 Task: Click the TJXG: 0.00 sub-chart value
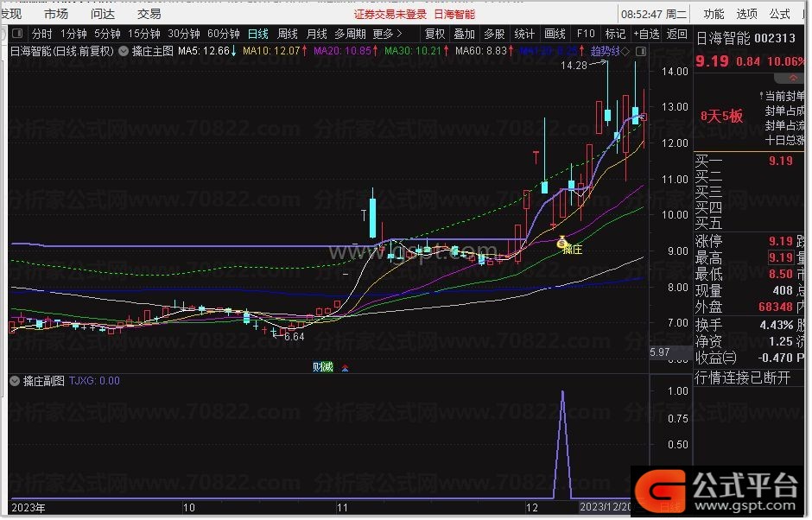pos(94,382)
